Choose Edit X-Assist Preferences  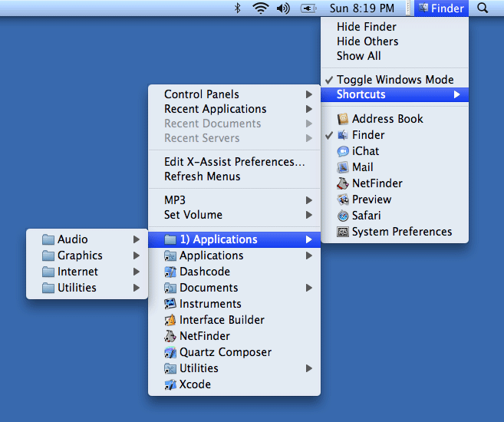coord(234,162)
